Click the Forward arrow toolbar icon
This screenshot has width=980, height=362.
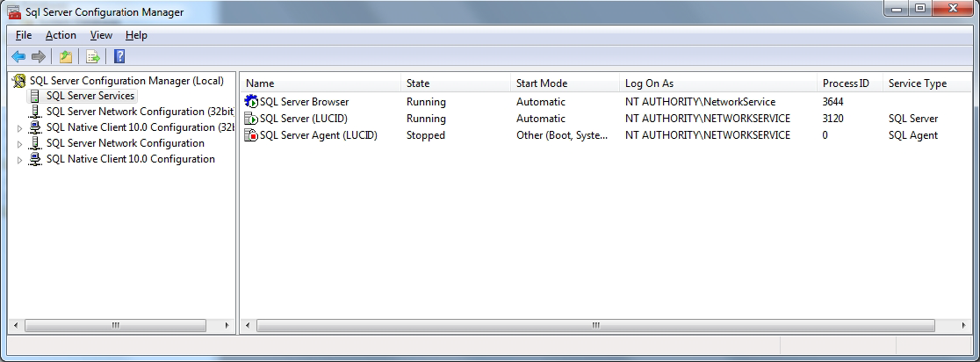click(x=39, y=57)
